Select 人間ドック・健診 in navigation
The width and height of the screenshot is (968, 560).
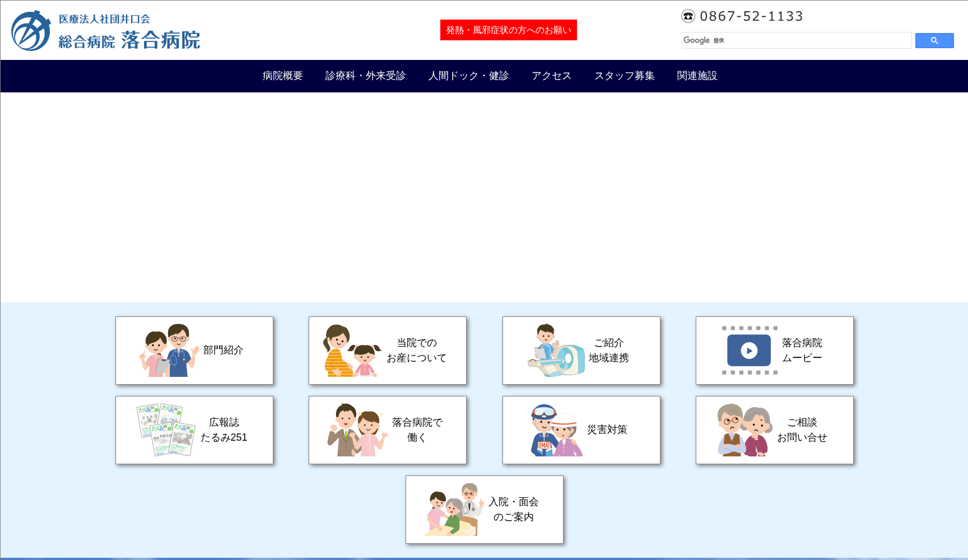point(468,76)
